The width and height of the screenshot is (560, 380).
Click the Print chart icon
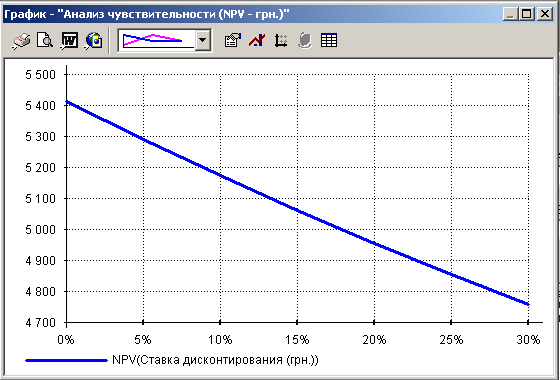pos(21,40)
